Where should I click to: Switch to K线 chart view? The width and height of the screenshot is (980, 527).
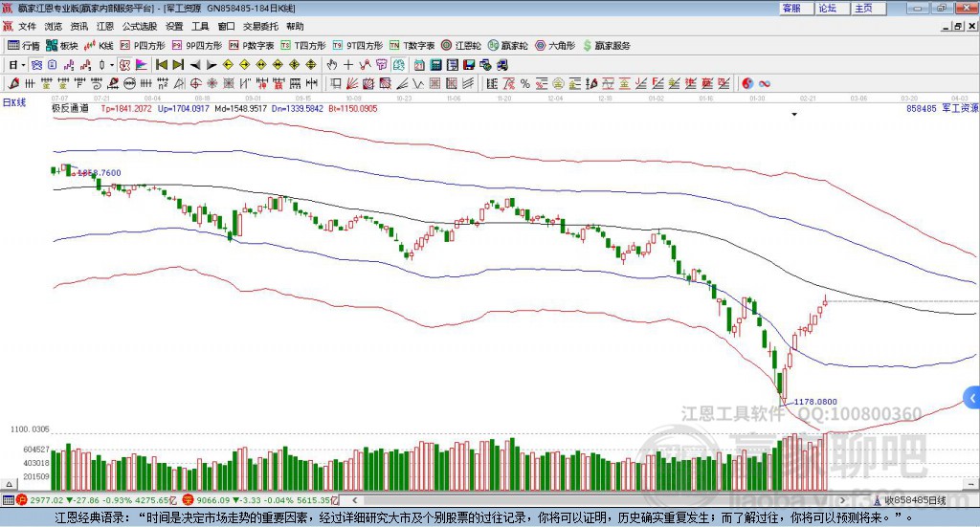coord(100,46)
